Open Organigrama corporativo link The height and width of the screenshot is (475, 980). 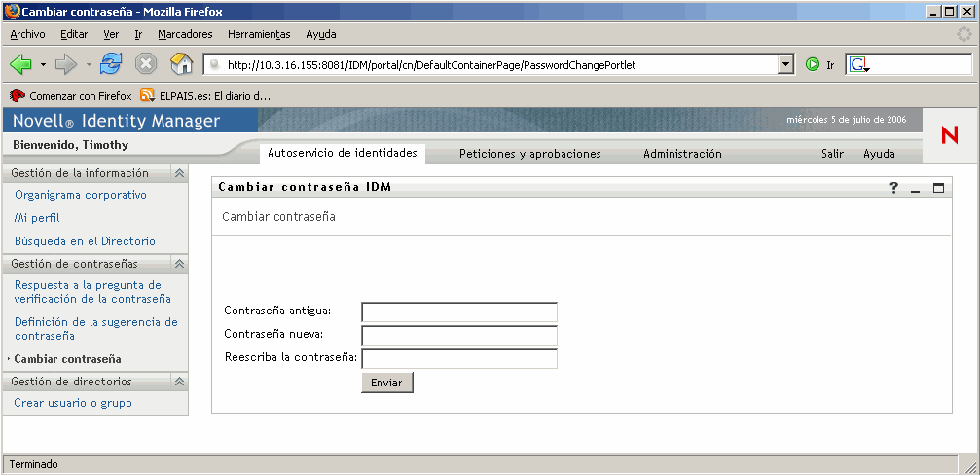point(81,195)
